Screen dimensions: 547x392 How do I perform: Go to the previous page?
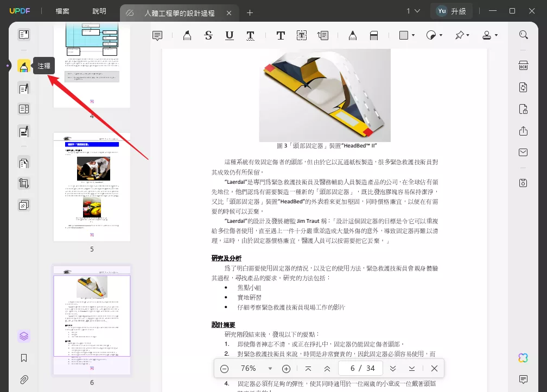tap(327, 369)
